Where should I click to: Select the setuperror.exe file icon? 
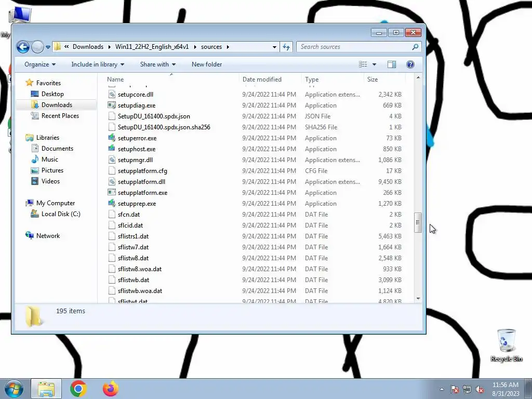pos(112,138)
